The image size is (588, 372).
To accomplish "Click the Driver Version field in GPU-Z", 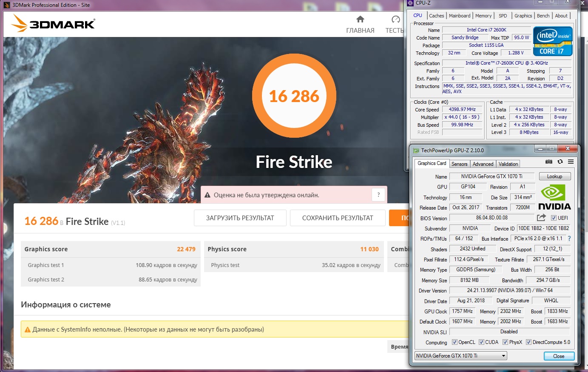I will (510, 290).
